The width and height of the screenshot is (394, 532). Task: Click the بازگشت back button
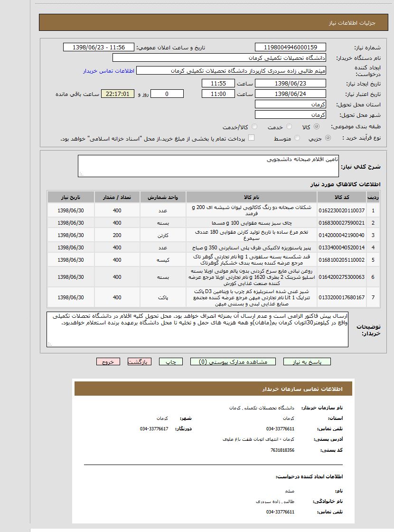pyautogui.click(x=139, y=362)
